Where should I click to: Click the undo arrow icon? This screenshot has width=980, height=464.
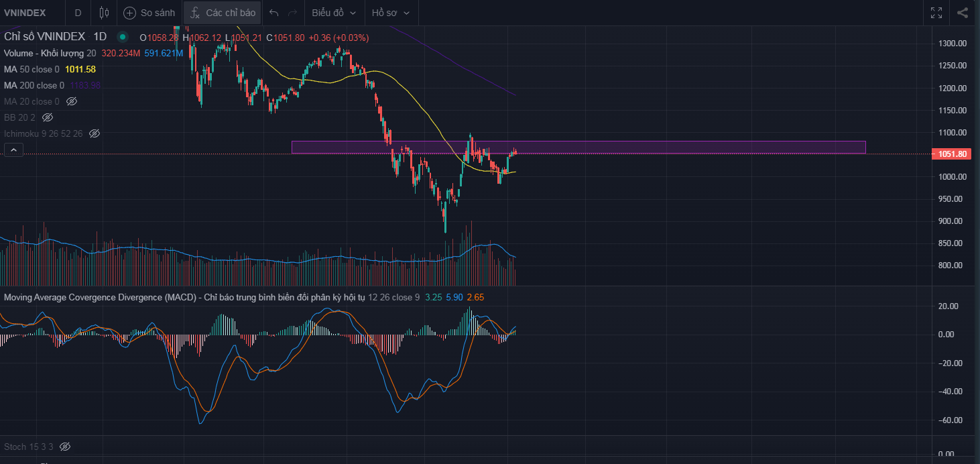[x=273, y=13]
